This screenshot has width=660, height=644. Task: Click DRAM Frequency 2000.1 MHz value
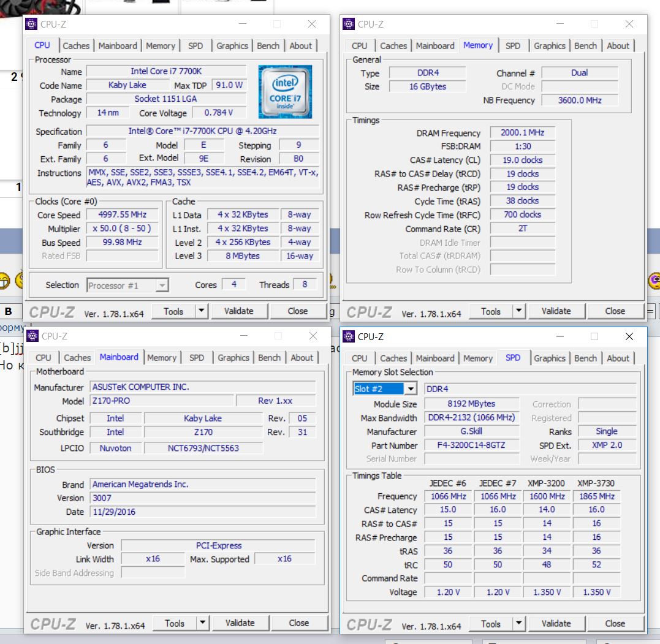point(522,132)
